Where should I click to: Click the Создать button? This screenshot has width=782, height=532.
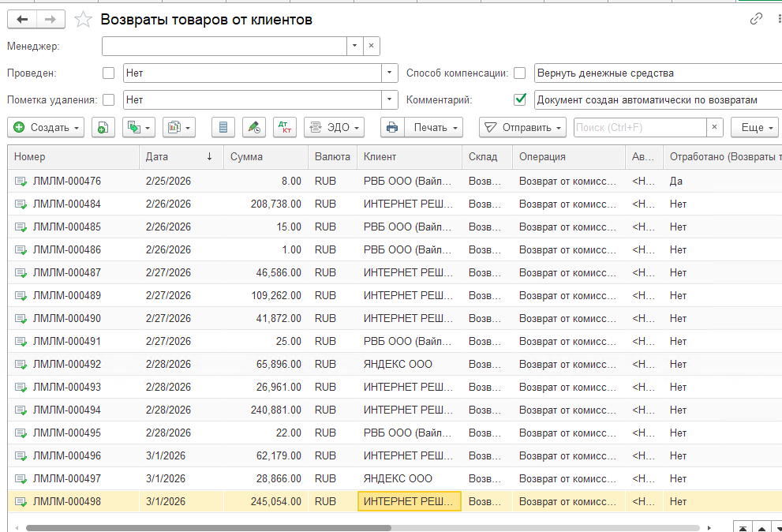click(46, 127)
